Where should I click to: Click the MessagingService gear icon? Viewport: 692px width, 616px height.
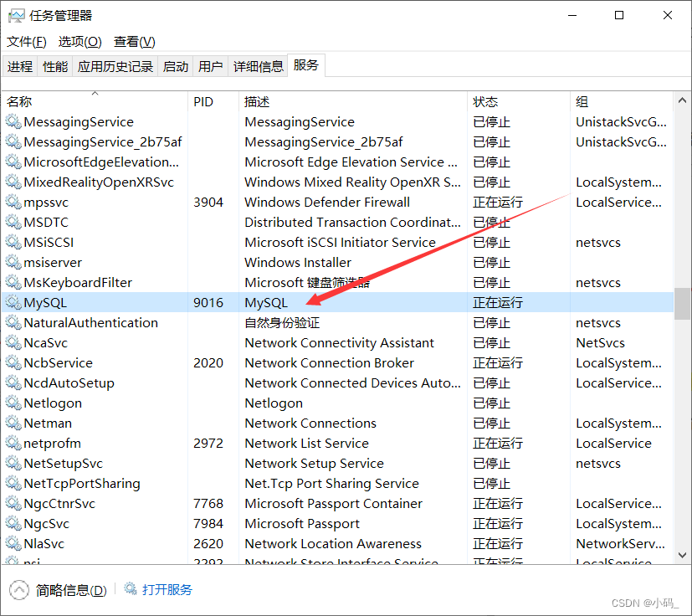14,121
